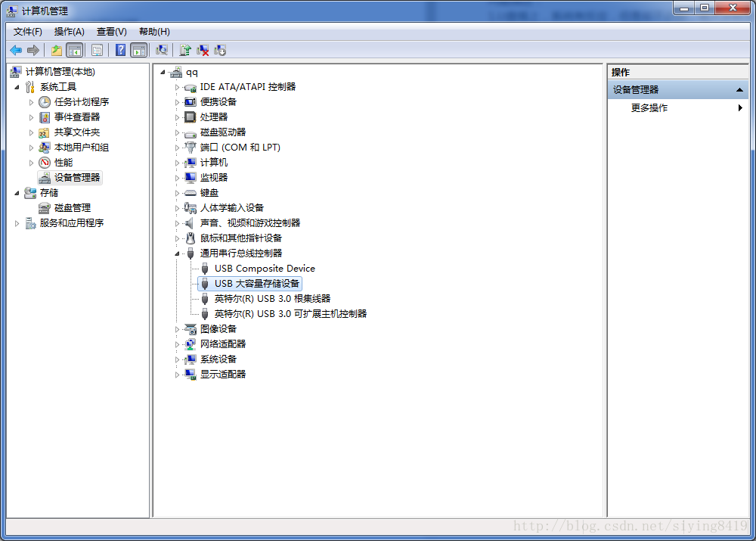Click the Event Viewer icon

(x=45, y=117)
